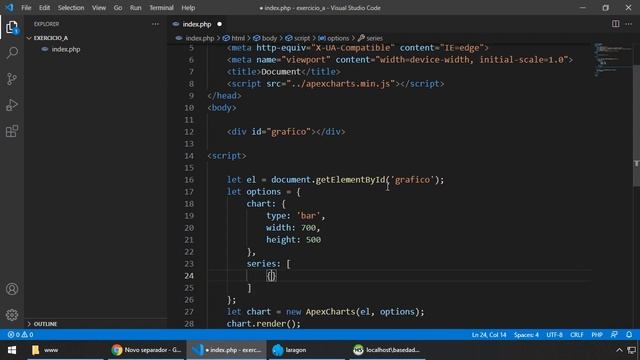This screenshot has height=360, width=640.
Task: Click unsaved dot on index.php tab
Action: pyautogui.click(x=220, y=24)
